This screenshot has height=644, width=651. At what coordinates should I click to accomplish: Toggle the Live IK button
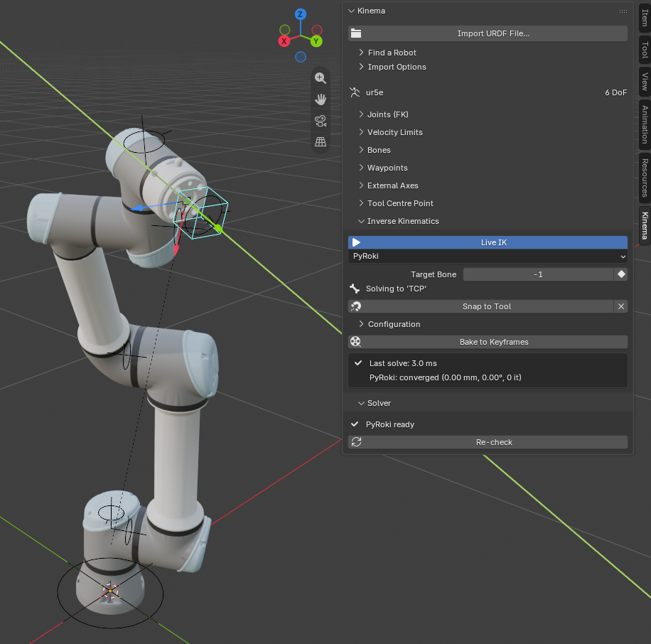488,242
